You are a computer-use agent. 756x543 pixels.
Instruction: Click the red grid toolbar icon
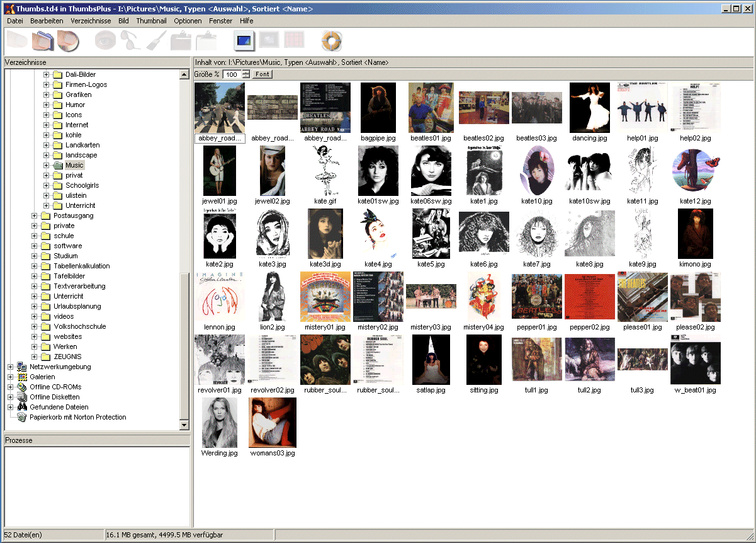294,40
